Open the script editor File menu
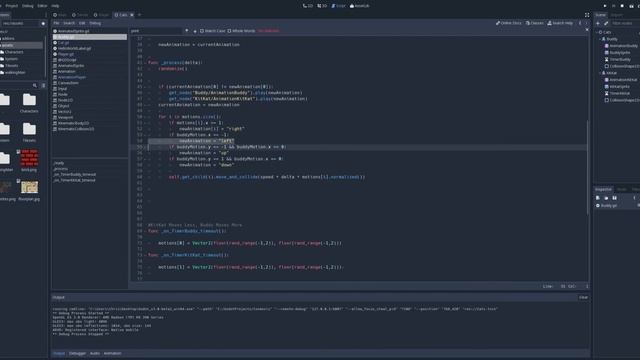 pyautogui.click(x=56, y=23)
